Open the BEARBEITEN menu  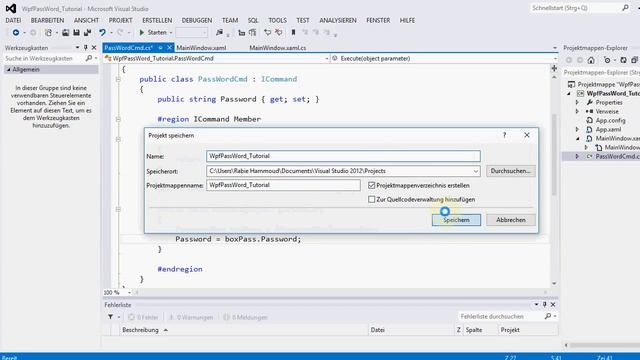click(47, 20)
